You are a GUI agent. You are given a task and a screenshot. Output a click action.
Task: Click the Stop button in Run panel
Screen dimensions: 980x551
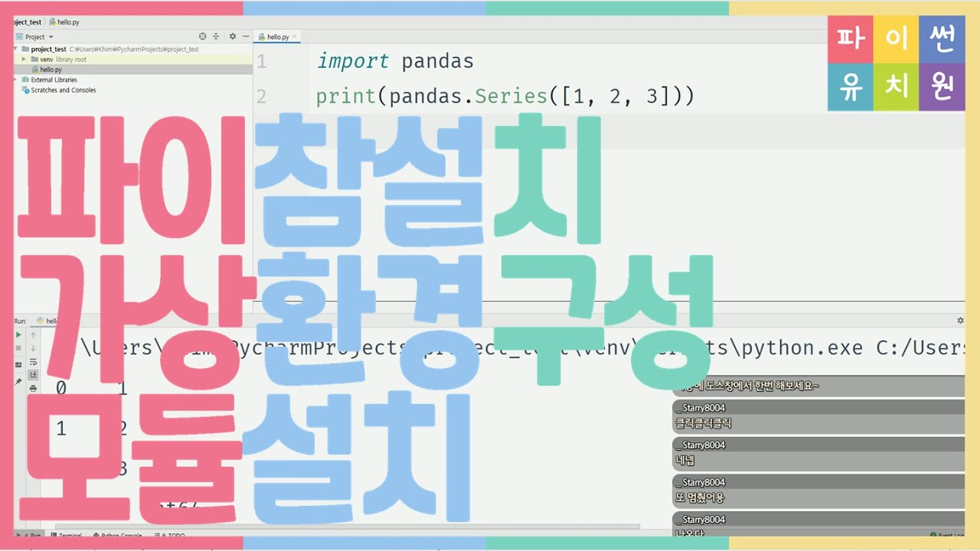point(19,348)
